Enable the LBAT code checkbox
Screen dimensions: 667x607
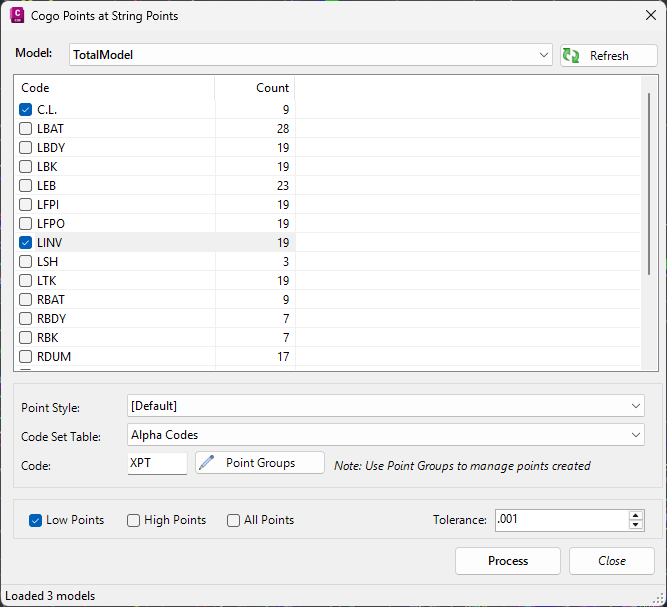tap(26, 129)
